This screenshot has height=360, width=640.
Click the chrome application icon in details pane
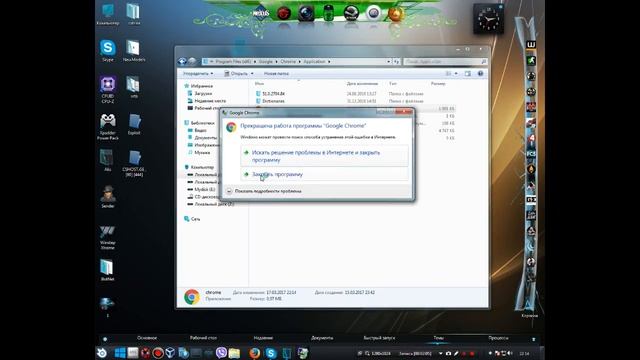[191, 297]
